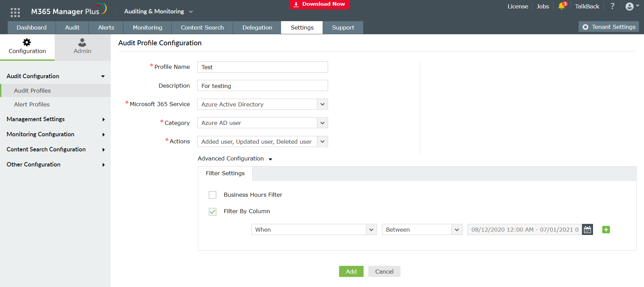Expand Management Settings menu
The width and height of the screenshot is (644, 287).
55,119
